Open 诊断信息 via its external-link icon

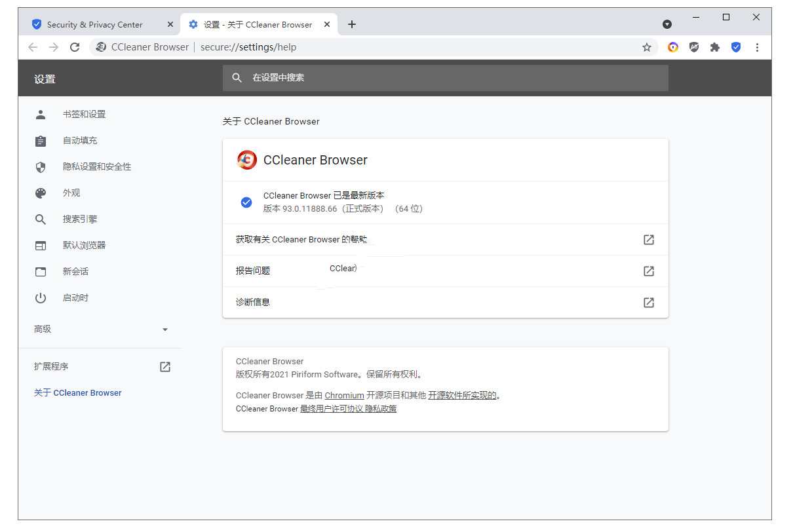click(648, 302)
